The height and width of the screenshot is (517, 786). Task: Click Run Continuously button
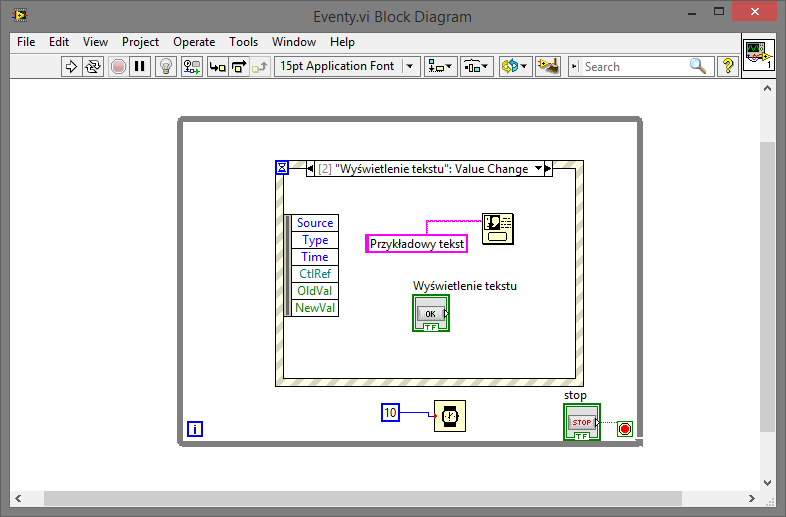click(93, 67)
